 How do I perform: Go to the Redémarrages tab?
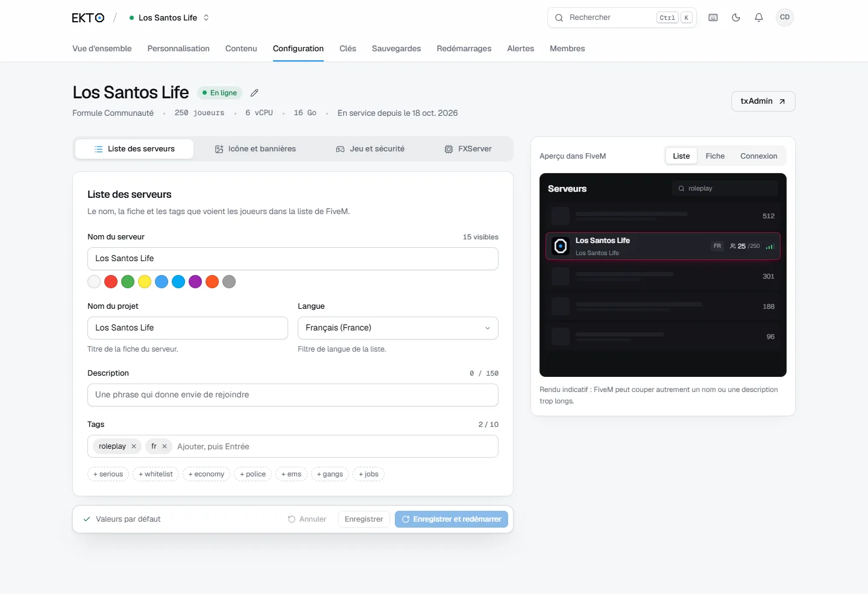pos(464,49)
